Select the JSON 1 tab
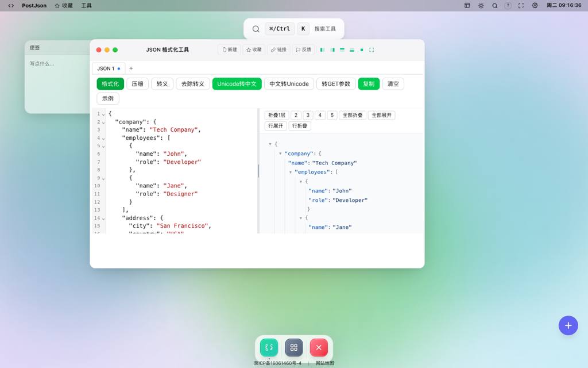Screen dimensions: 588x368 [109, 68]
